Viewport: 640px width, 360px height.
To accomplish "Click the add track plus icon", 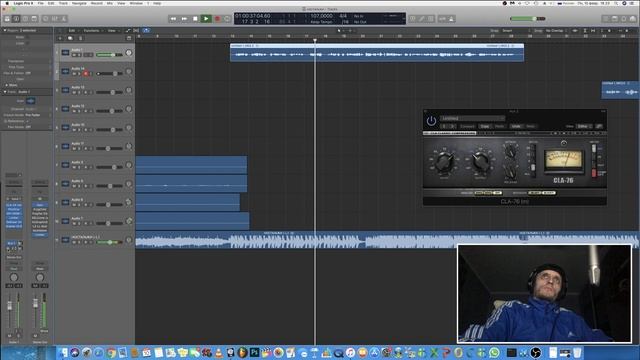I will point(60,38).
